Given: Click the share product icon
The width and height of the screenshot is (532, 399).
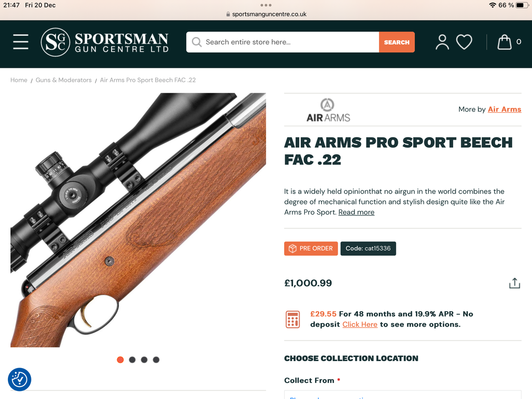Looking at the screenshot, I should [515, 283].
